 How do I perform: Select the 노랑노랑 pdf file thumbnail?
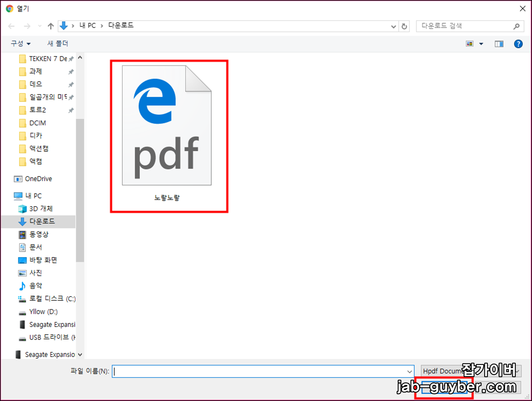pyautogui.click(x=167, y=125)
